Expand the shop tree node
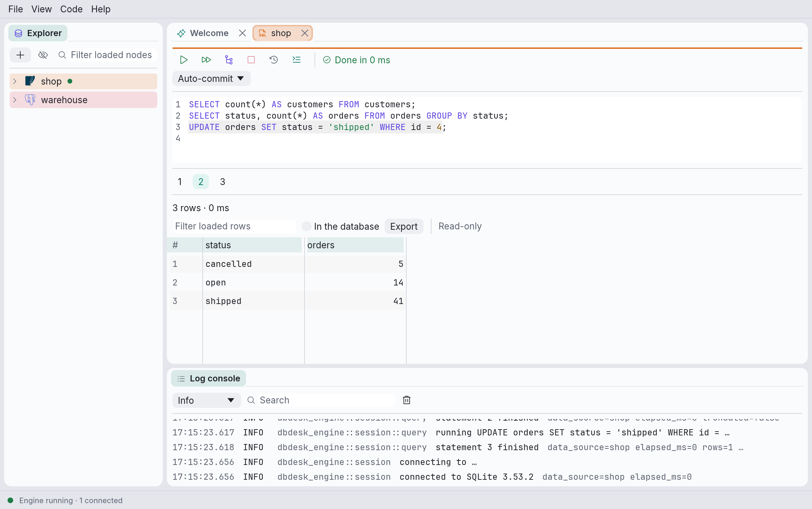 click(15, 81)
